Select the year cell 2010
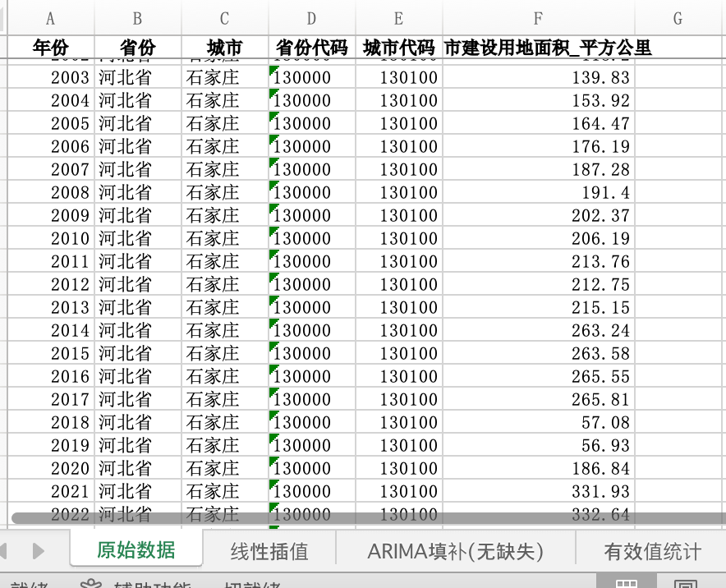The width and height of the screenshot is (726, 588). pos(51,238)
